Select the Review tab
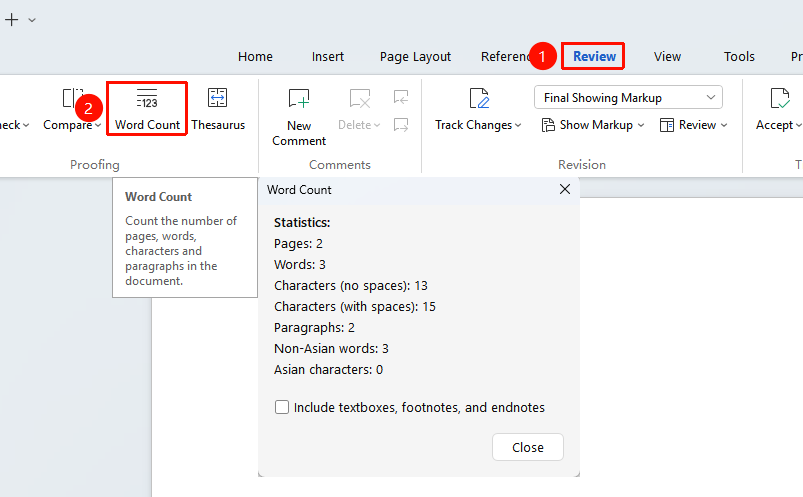 click(594, 56)
